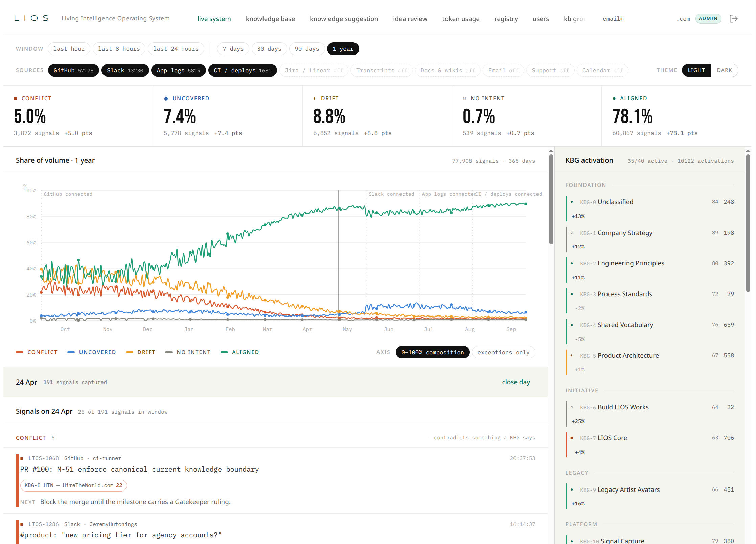
Task: Choose the 7 days window
Action: (x=233, y=49)
